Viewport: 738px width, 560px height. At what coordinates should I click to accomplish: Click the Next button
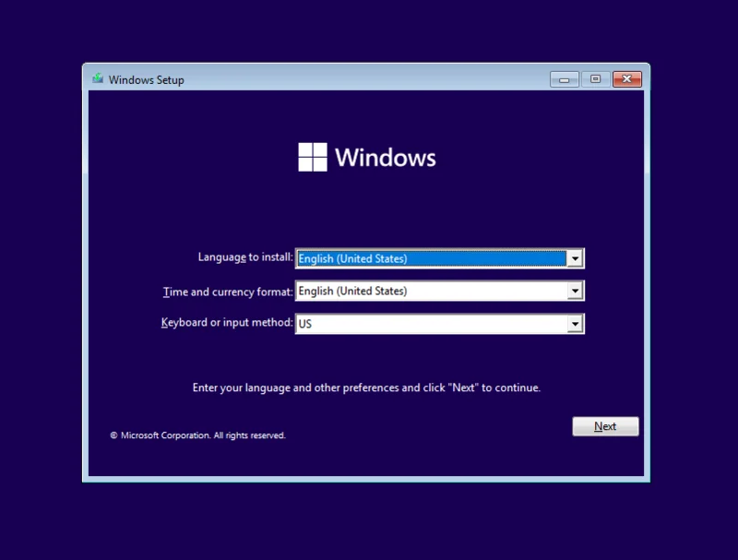[605, 426]
